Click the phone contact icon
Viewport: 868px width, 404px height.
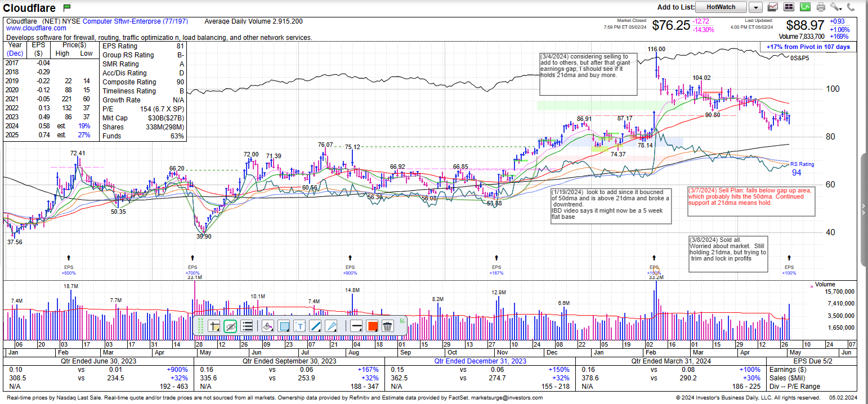pos(852,7)
